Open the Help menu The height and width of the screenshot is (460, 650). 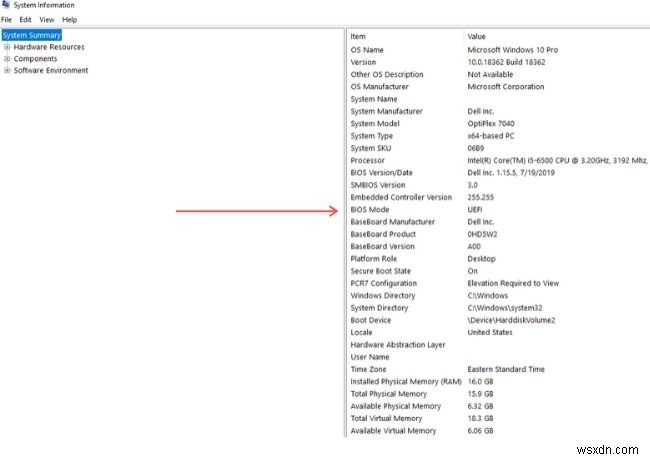point(69,19)
